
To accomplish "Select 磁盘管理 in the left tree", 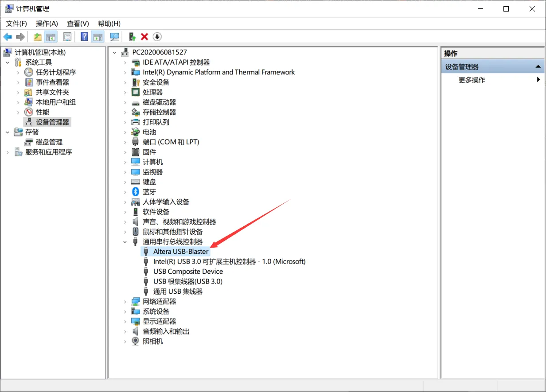I will [49, 142].
